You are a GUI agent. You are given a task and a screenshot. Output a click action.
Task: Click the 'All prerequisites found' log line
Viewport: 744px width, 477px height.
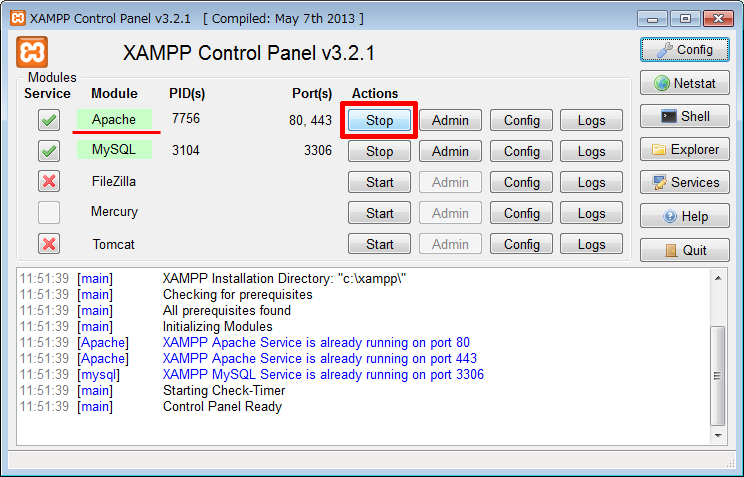[227, 310]
